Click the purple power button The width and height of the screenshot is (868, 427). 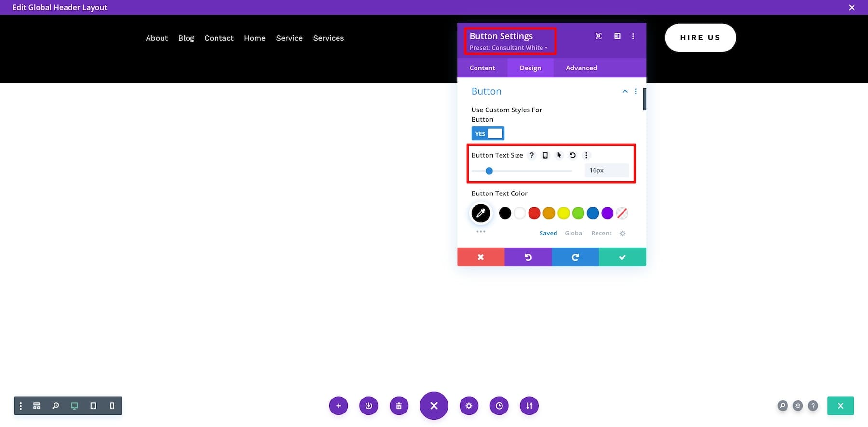pos(369,406)
